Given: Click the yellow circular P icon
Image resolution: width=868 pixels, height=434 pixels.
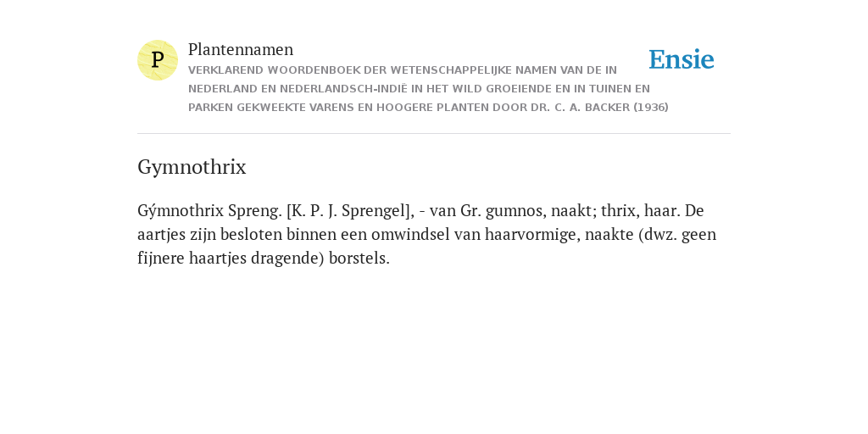Looking at the screenshot, I should tap(158, 60).
